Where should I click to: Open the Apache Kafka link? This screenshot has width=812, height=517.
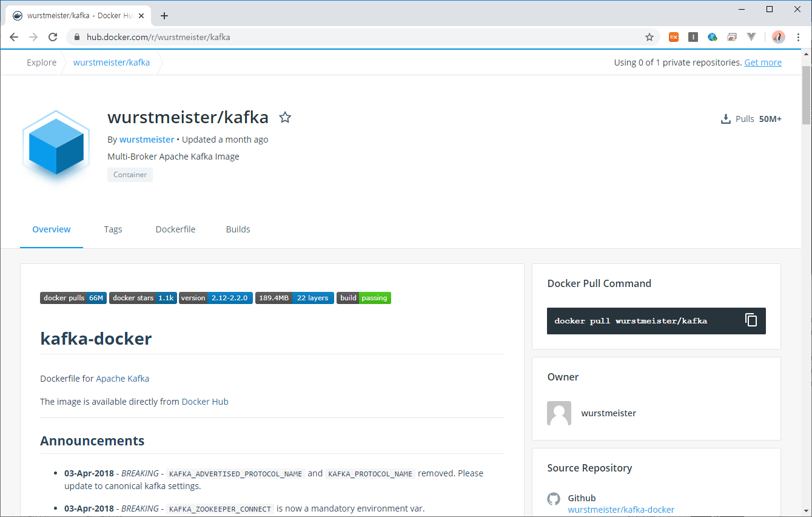tap(122, 379)
